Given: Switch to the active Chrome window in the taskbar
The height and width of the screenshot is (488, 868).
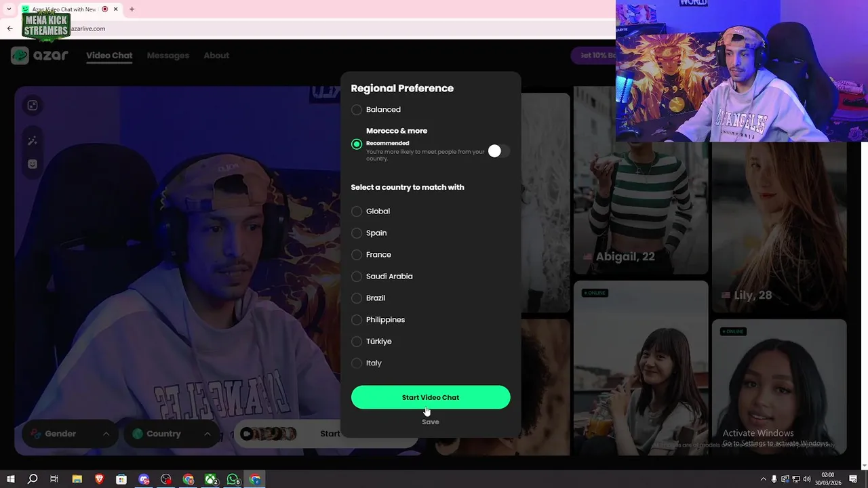Looking at the screenshot, I should coord(255,479).
